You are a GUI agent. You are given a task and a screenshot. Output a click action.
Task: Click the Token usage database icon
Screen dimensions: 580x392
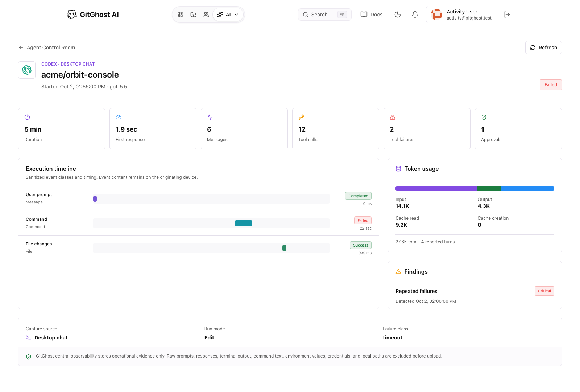pos(398,169)
